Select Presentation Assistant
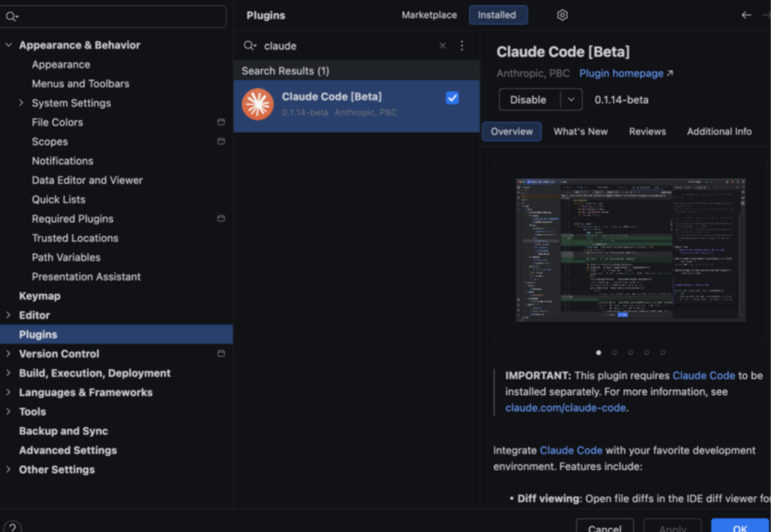 click(x=86, y=276)
